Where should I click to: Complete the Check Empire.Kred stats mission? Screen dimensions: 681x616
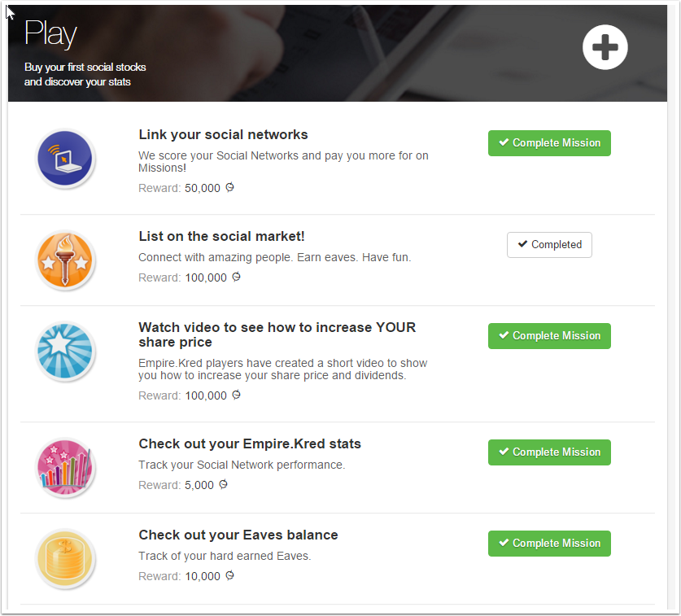[x=549, y=452]
